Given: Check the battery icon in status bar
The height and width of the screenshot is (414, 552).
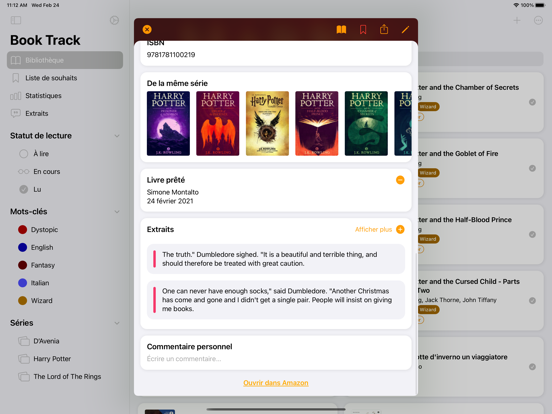Looking at the screenshot, I should tap(540, 5).
